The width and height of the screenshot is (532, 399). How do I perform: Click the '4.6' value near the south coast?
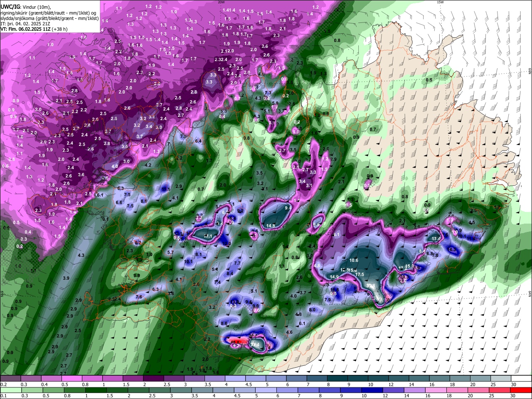[290, 332]
